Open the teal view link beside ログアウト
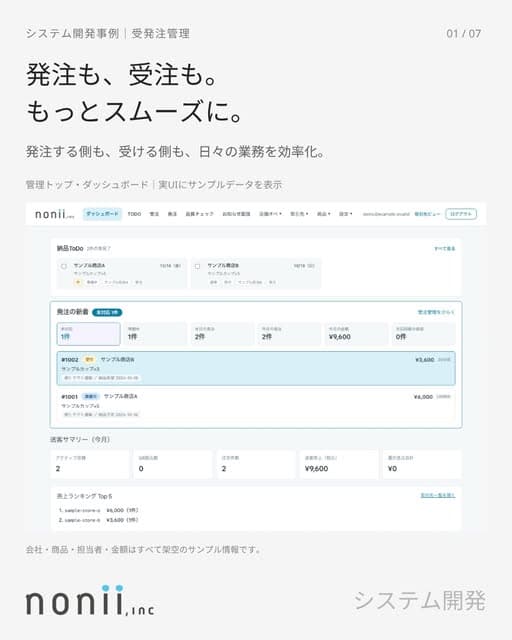 coord(427,214)
